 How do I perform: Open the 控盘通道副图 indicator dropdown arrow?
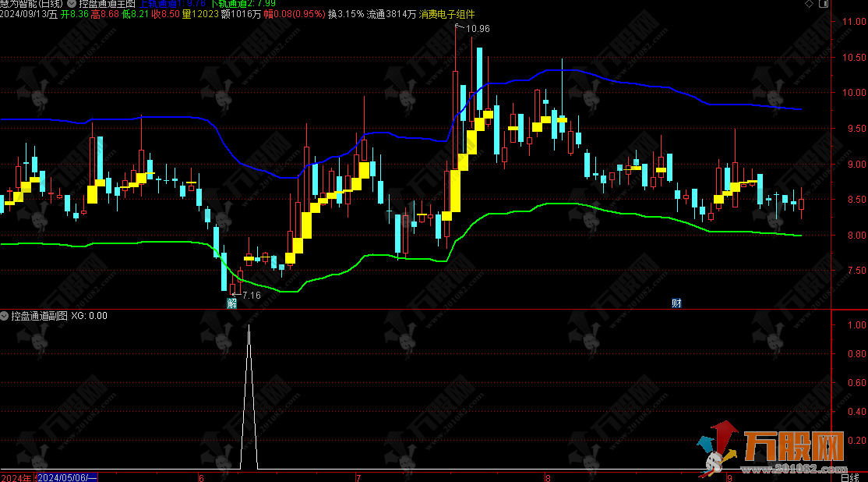click(5, 316)
